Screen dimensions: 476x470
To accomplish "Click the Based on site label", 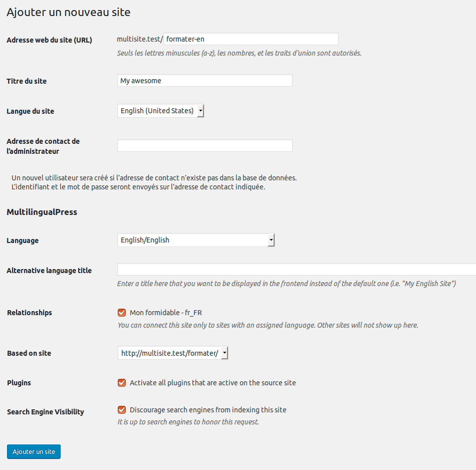I will 29,353.
